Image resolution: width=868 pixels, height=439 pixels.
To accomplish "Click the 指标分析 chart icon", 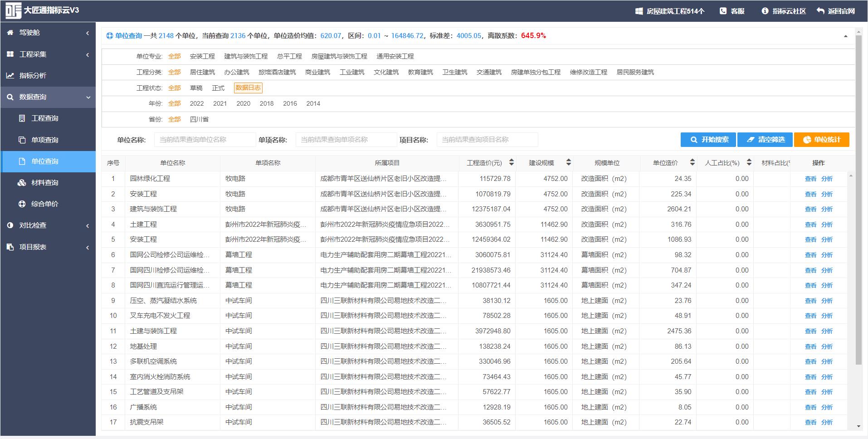I will click(x=10, y=76).
